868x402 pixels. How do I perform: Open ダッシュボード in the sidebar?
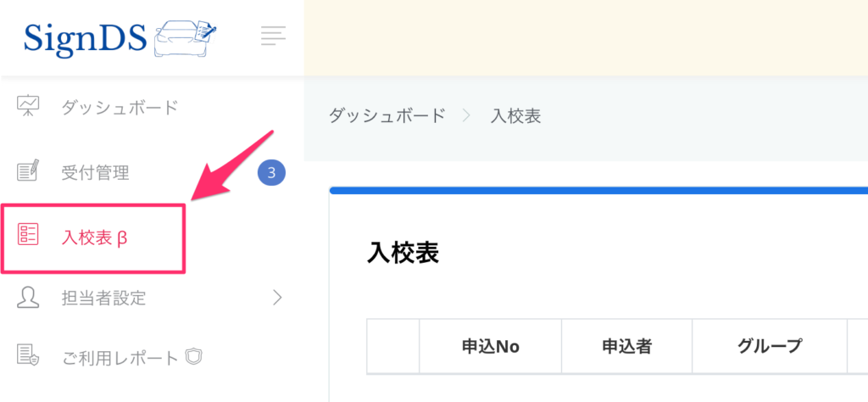pyautogui.click(x=120, y=108)
